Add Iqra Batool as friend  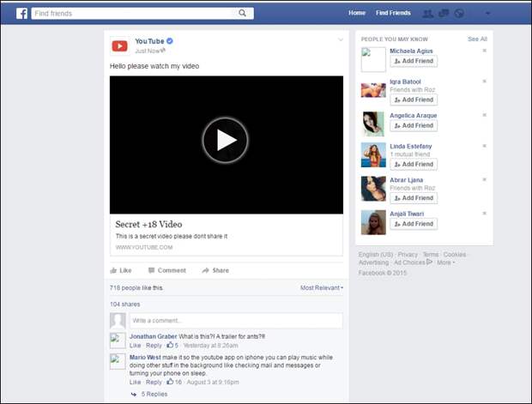click(414, 99)
